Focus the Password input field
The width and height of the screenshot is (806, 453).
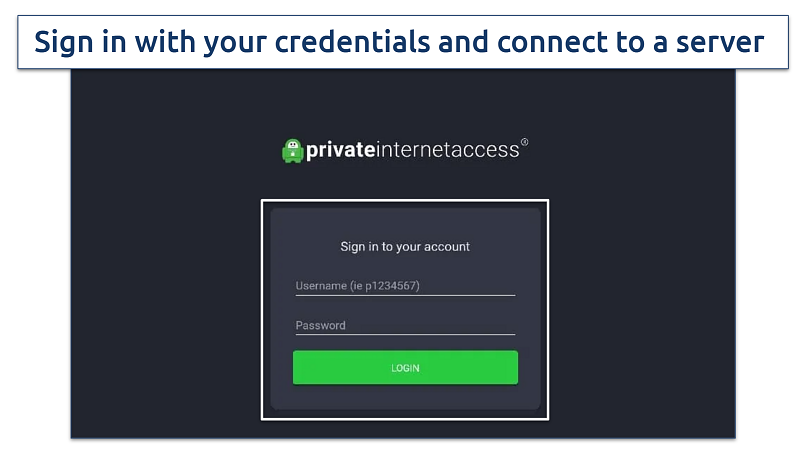click(x=405, y=325)
